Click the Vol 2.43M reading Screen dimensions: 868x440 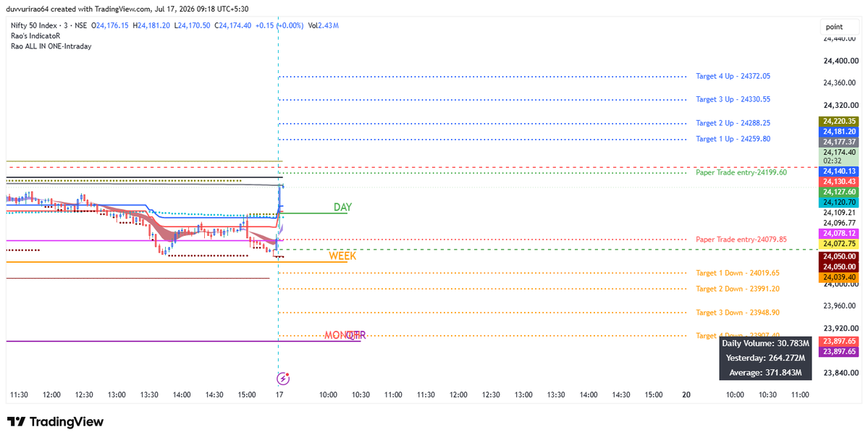point(324,25)
